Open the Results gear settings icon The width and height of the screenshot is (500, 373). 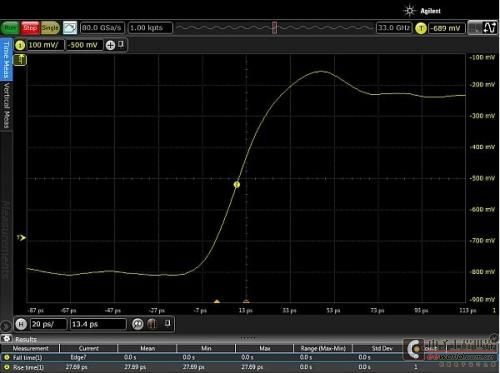(6, 339)
